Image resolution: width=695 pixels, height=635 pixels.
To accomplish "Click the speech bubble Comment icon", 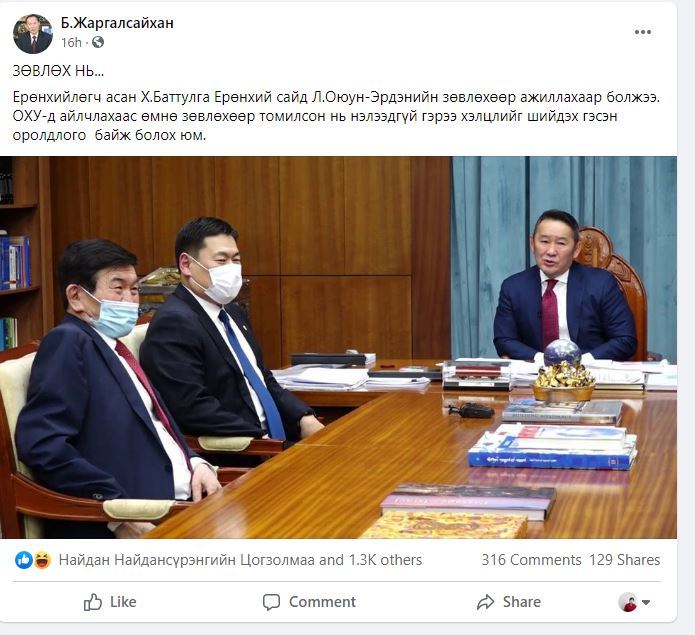I will coord(271,602).
